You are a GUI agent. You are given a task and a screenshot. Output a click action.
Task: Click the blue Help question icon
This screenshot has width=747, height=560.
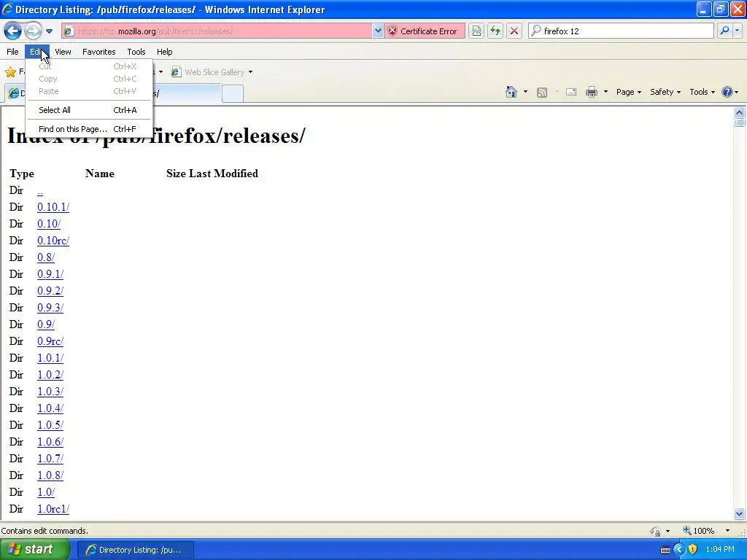pos(727,92)
